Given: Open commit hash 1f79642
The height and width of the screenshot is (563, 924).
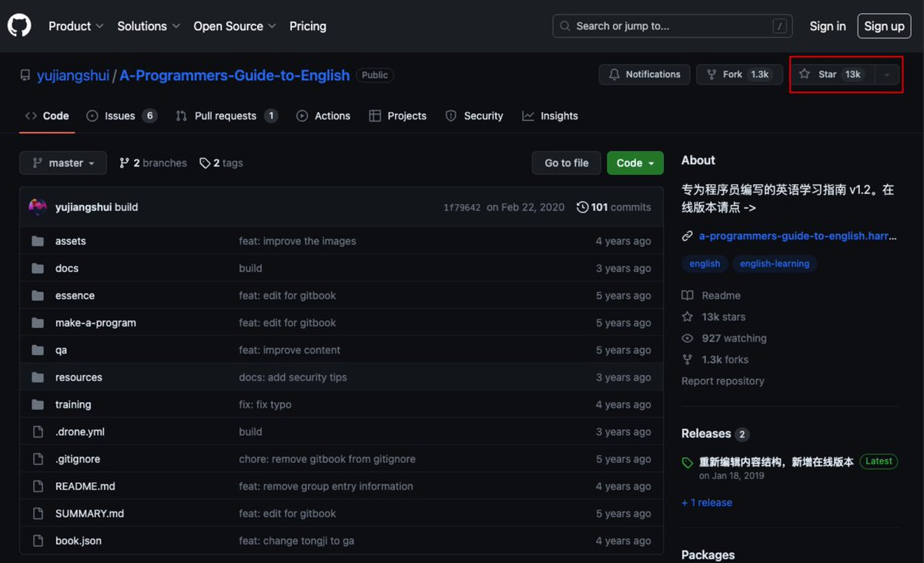Looking at the screenshot, I should (x=462, y=207).
